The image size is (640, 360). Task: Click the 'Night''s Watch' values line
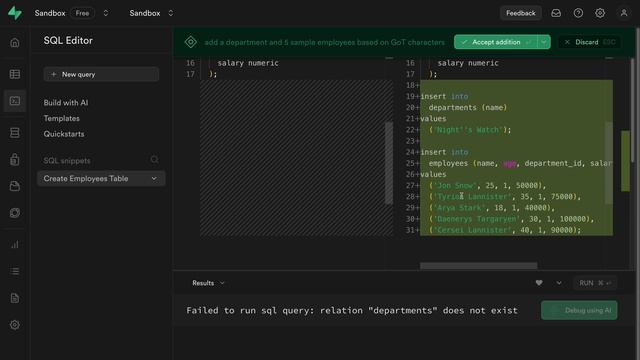pos(470,130)
